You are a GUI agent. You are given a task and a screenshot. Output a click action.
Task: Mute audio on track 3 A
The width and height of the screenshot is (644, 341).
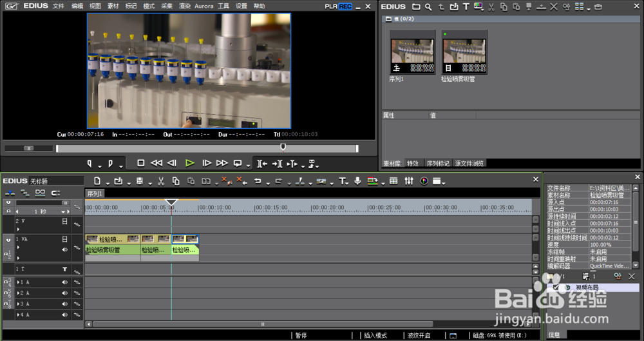click(64, 304)
